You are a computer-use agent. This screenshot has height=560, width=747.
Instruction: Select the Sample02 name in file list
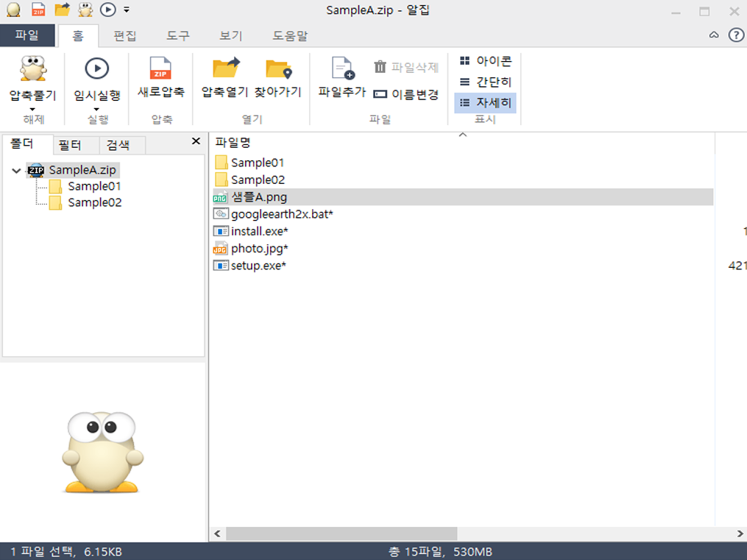(258, 180)
